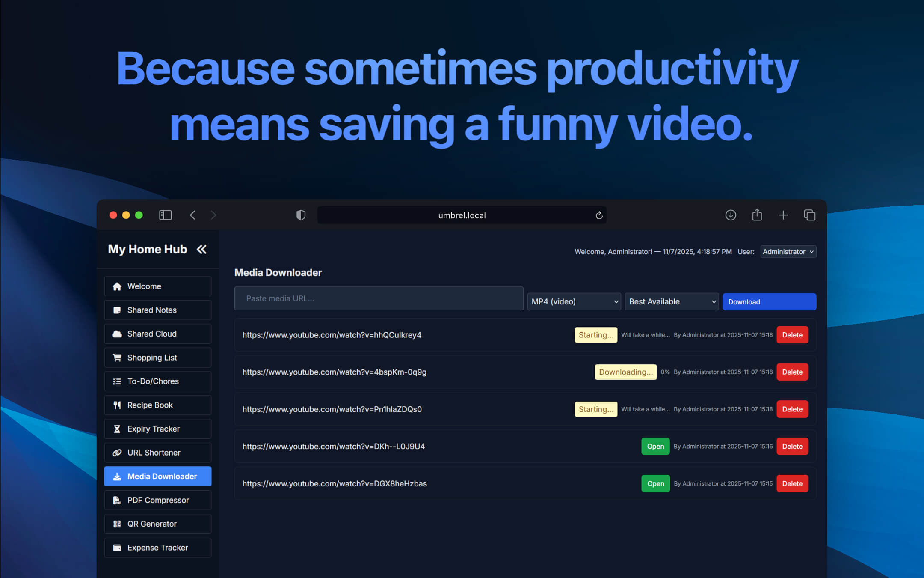The width and height of the screenshot is (924, 578).
Task: Open the Administrator user dropdown
Action: (788, 252)
